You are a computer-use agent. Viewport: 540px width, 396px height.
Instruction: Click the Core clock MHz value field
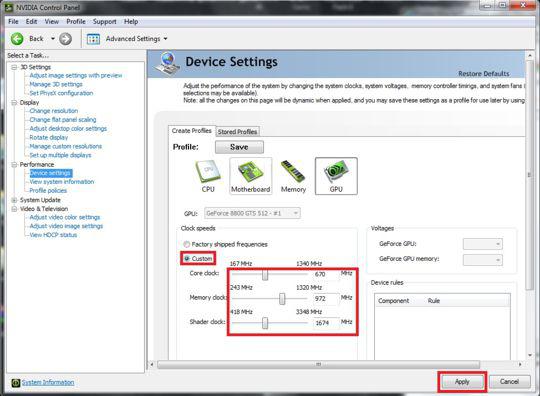pyautogui.click(x=326, y=274)
